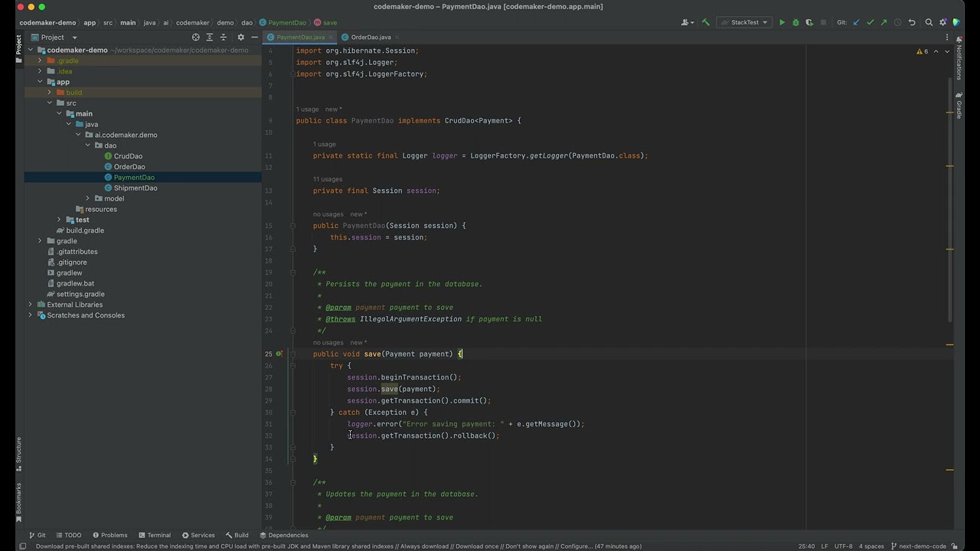This screenshot has width=980, height=551.
Task: Expand the model package folder
Action: (x=87, y=198)
